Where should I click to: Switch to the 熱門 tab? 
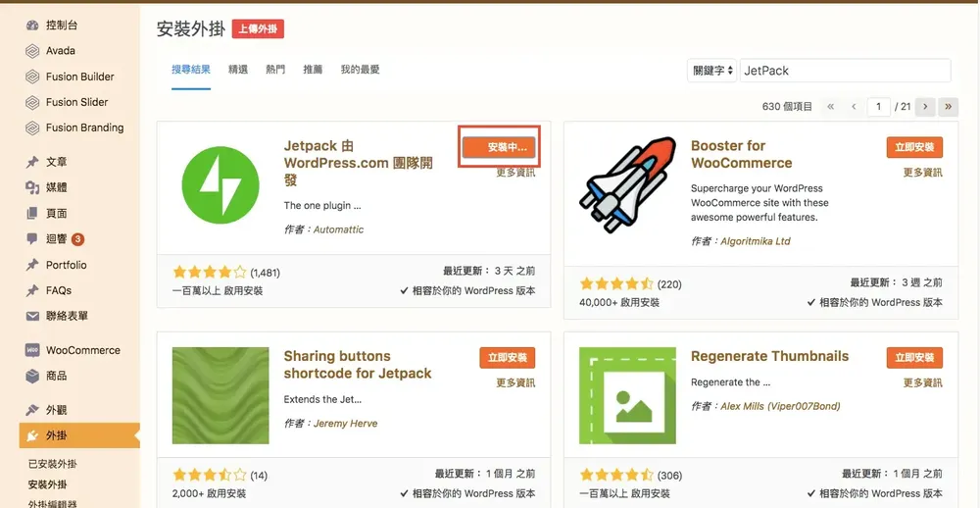[275, 70]
